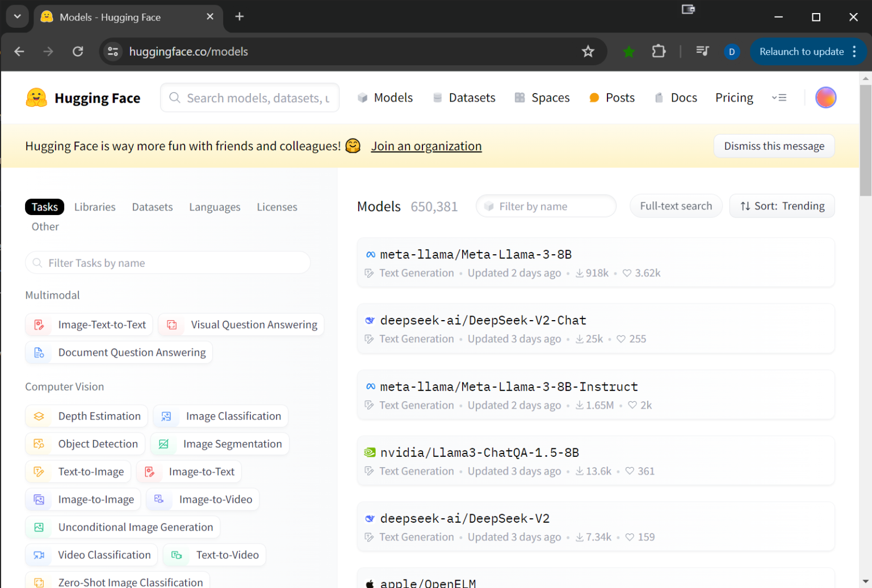Enable the Text-to-Image task filter
The image size is (872, 588).
pyautogui.click(x=78, y=472)
